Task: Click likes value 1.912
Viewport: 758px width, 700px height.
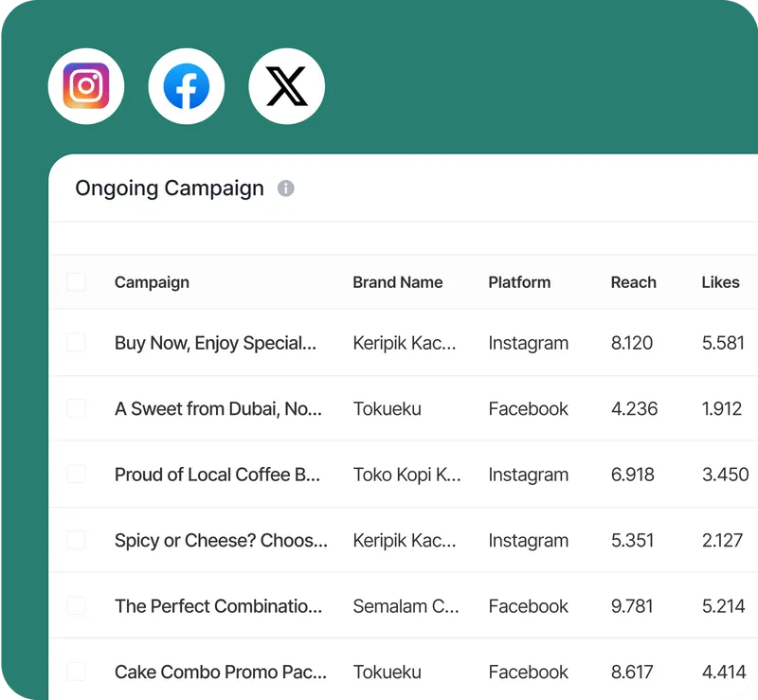Action: pos(722,409)
